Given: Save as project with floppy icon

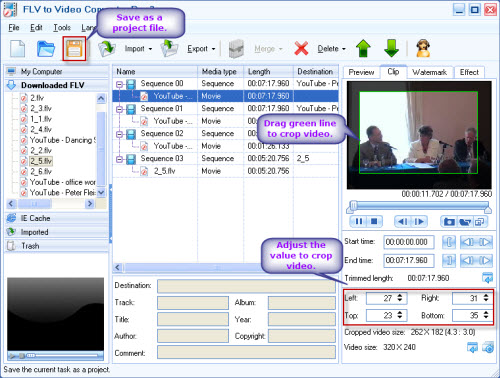Looking at the screenshot, I should click(74, 49).
